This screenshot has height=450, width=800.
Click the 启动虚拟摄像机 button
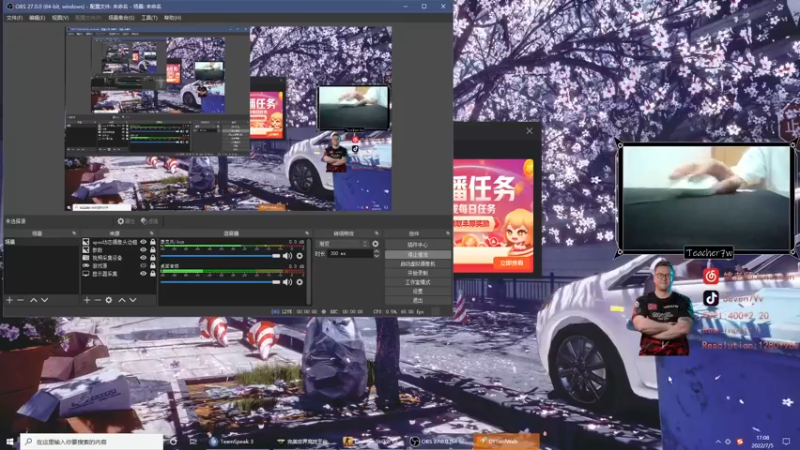(x=418, y=263)
